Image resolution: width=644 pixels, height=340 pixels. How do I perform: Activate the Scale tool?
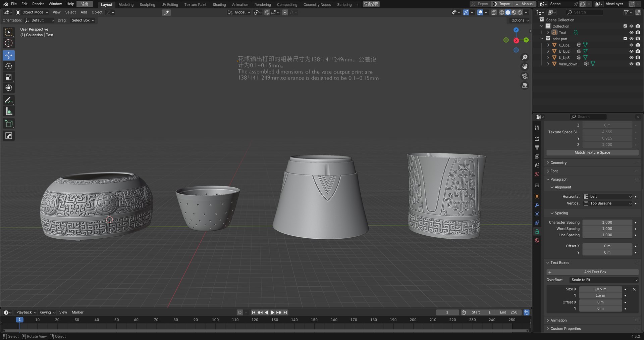(9, 77)
